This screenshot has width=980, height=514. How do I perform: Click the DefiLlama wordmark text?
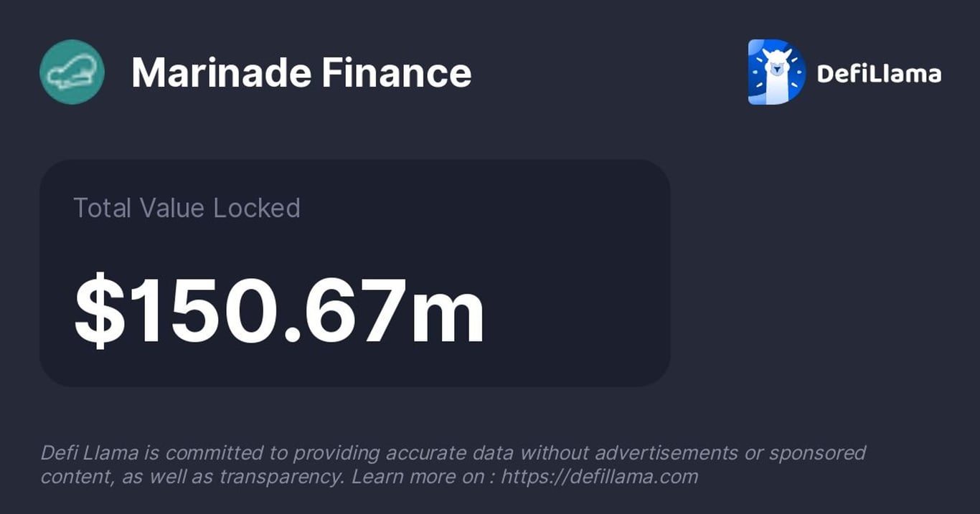pyautogui.click(x=879, y=73)
